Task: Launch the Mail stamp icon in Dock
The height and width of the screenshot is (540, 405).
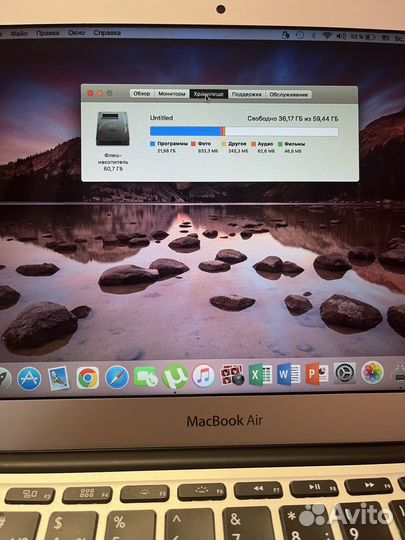Action: (x=58, y=378)
